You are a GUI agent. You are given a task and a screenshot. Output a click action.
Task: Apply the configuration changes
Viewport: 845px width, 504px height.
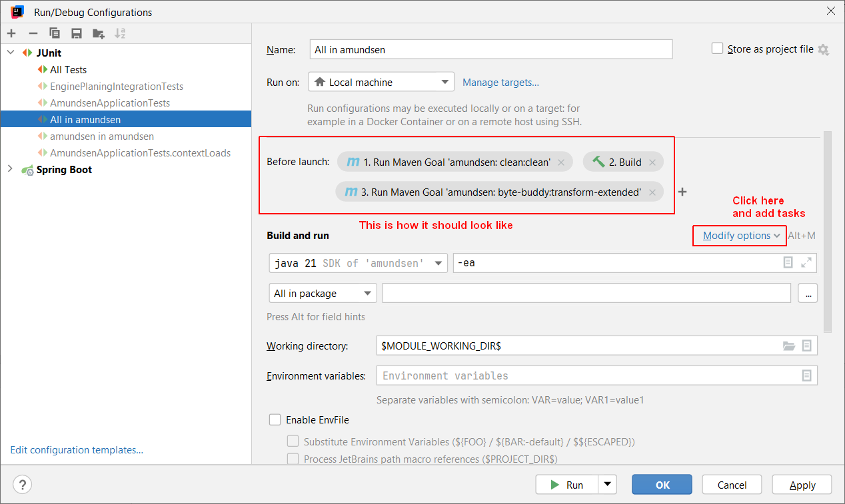pyautogui.click(x=802, y=485)
